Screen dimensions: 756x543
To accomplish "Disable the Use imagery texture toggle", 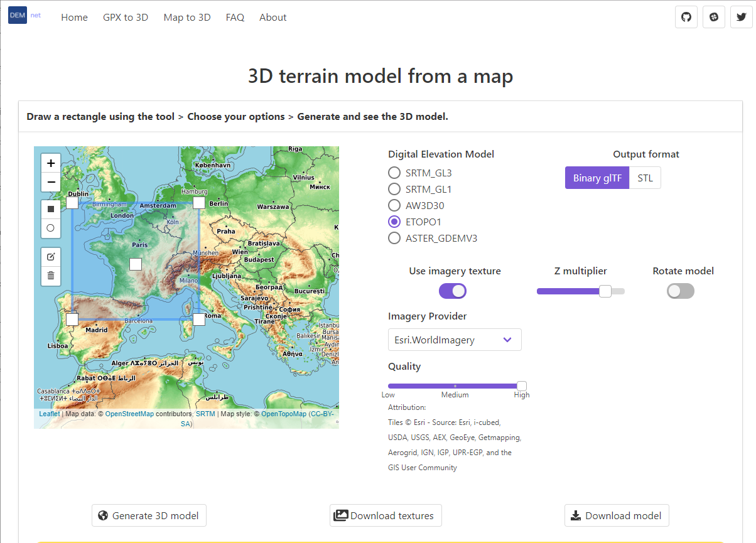I will tap(453, 291).
